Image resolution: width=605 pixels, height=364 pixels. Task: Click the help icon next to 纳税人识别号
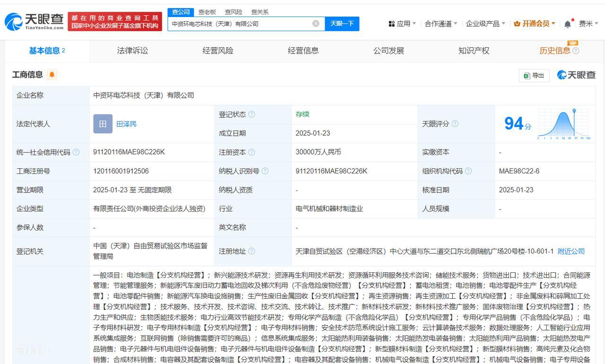point(265,171)
